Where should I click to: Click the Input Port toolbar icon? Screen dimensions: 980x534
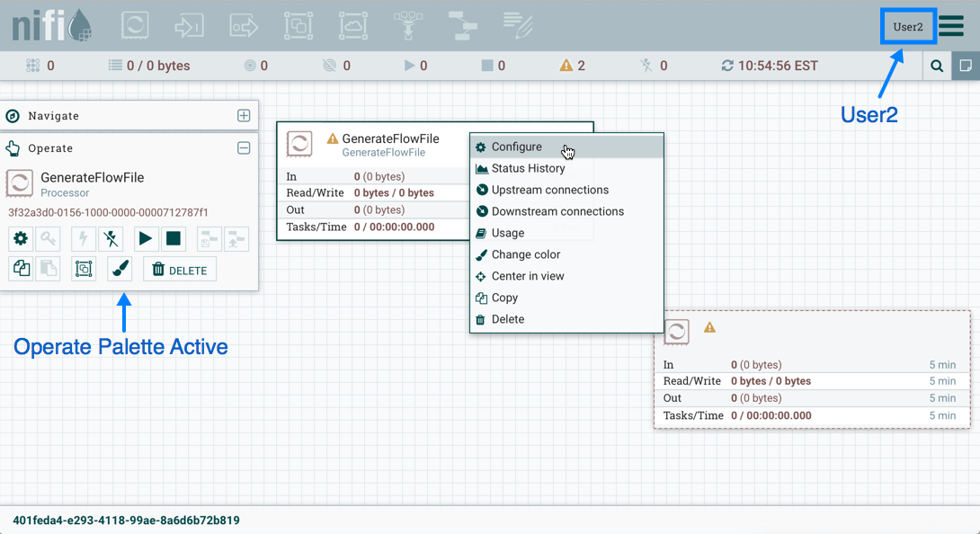click(189, 25)
